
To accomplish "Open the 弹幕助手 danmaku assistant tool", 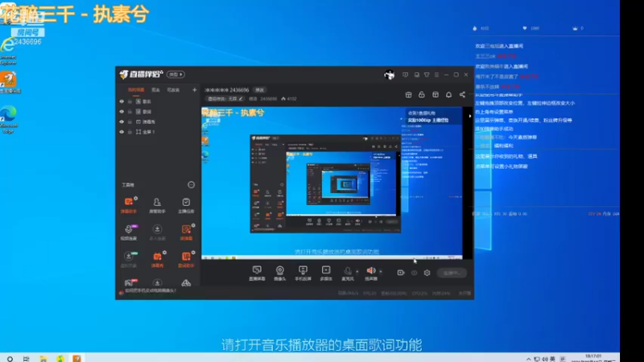I will [129, 205].
